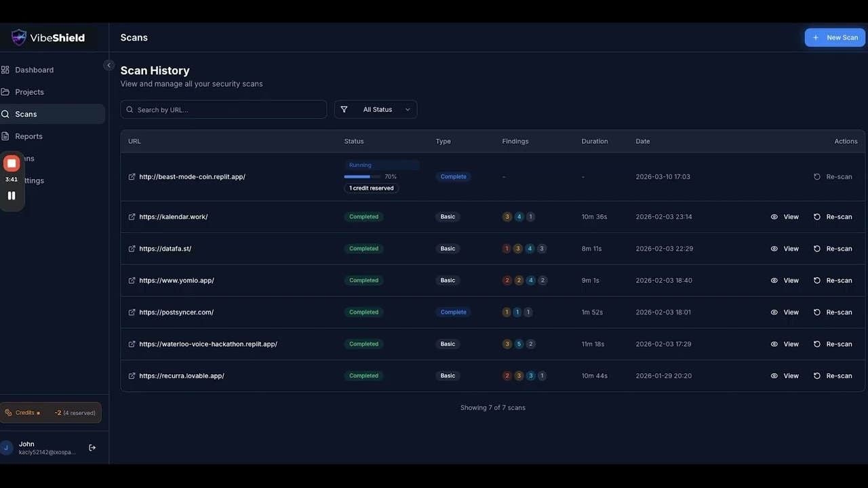Click the Projects folder icon
The width and height of the screenshot is (868, 488).
(x=5, y=92)
